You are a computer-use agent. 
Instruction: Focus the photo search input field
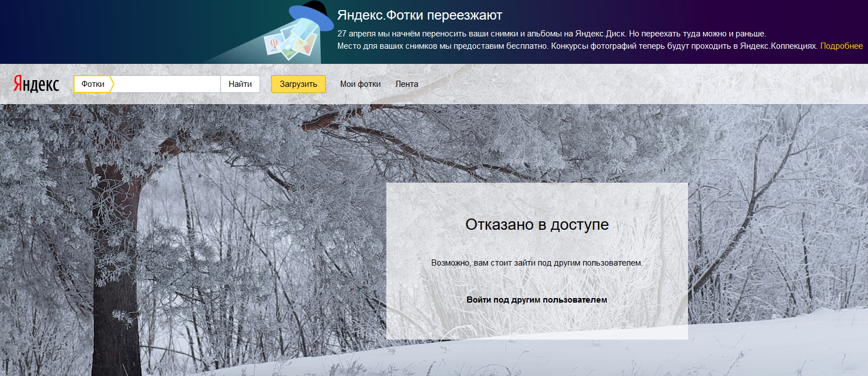167,84
